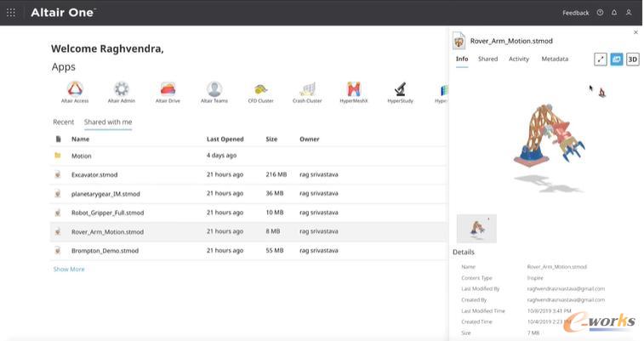Switch to the Shared tab
The width and height of the screenshot is (644, 341).
(488, 59)
